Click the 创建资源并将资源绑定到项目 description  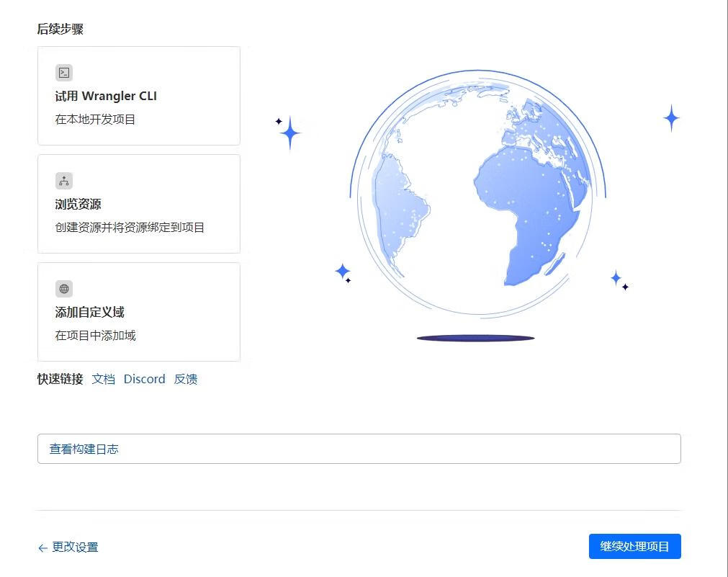coord(130,228)
